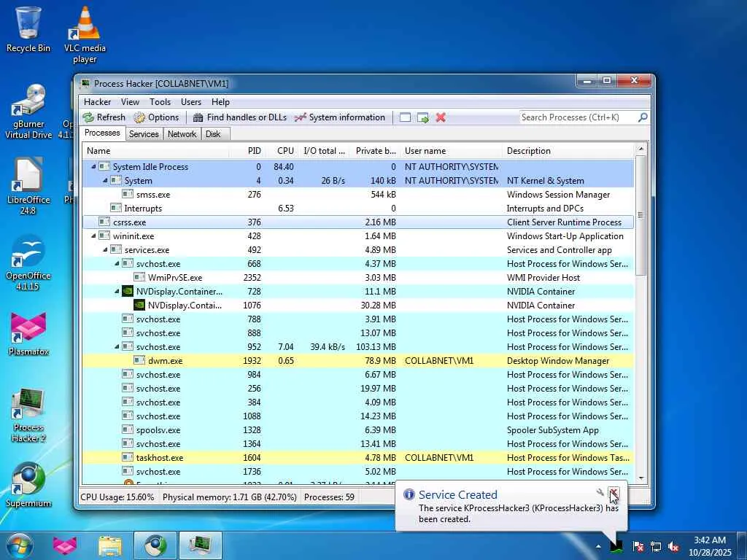Screen dimensions: 747x560
Task: Sort by the Private bytes column header
Action: (375, 151)
